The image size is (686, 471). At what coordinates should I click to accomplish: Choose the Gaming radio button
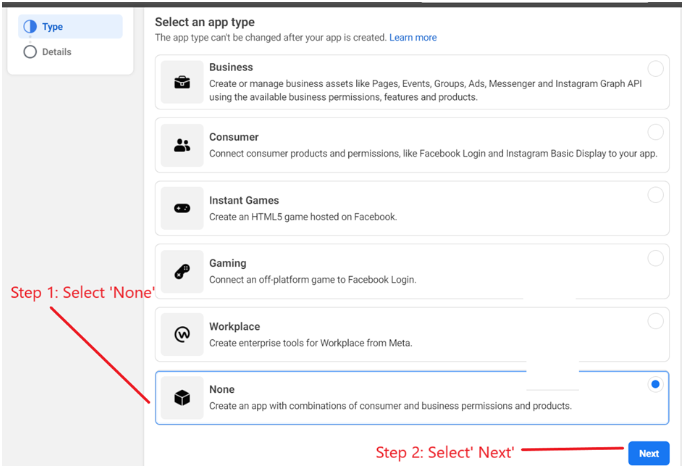(x=655, y=258)
